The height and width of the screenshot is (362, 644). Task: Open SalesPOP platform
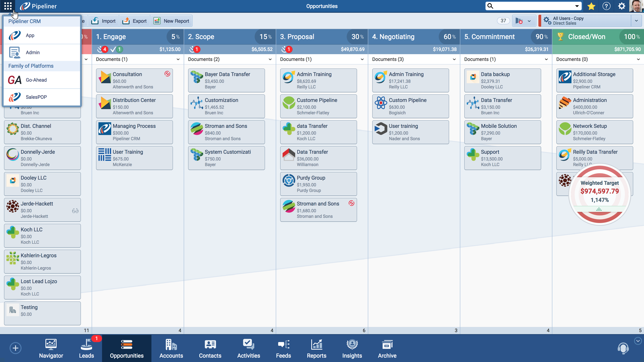(x=36, y=97)
